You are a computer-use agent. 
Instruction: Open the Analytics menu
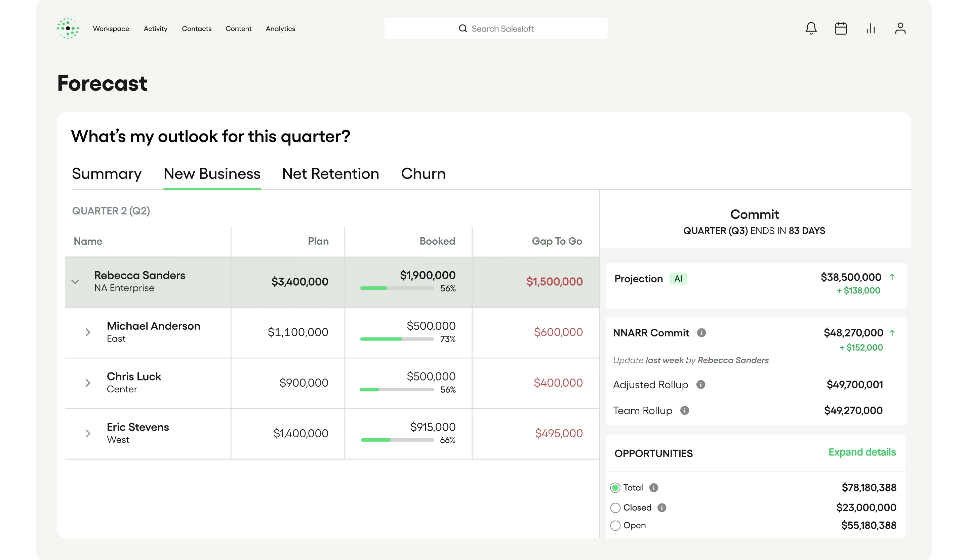pyautogui.click(x=280, y=29)
